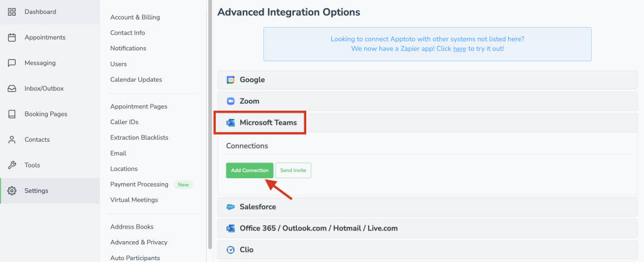The width and height of the screenshot is (644, 262).
Task: Click the 'Advanced Integration Options' heading
Action: [289, 13]
